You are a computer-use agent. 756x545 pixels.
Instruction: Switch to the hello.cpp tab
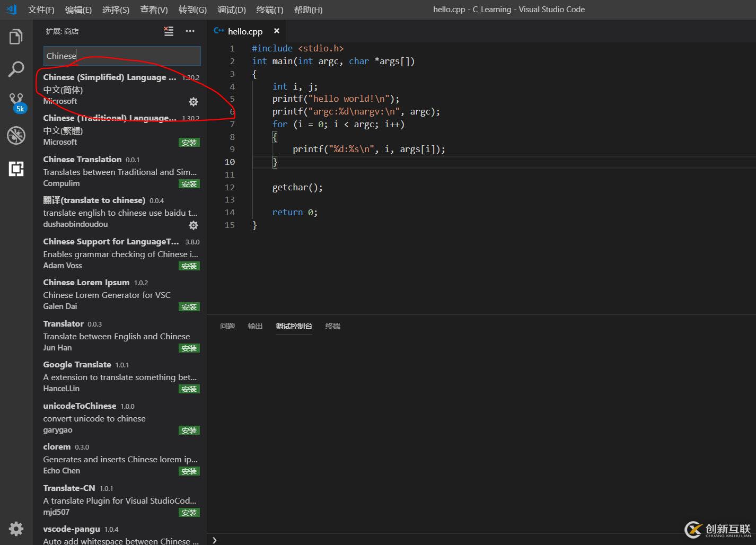pyautogui.click(x=245, y=31)
